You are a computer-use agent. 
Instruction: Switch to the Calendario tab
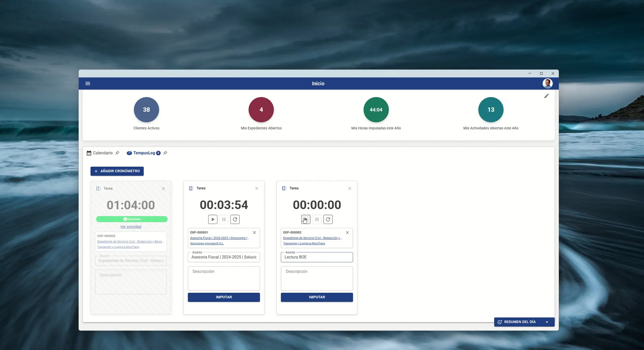(103, 153)
